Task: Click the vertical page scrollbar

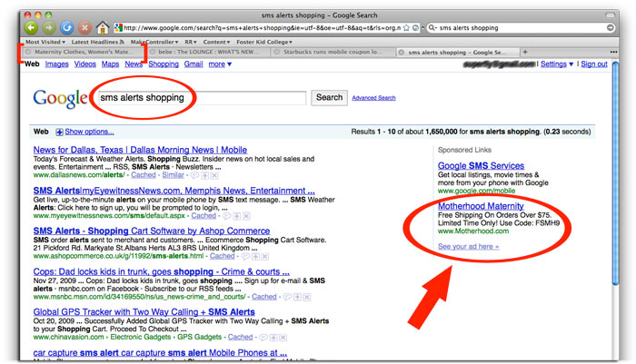Action: tap(615, 174)
